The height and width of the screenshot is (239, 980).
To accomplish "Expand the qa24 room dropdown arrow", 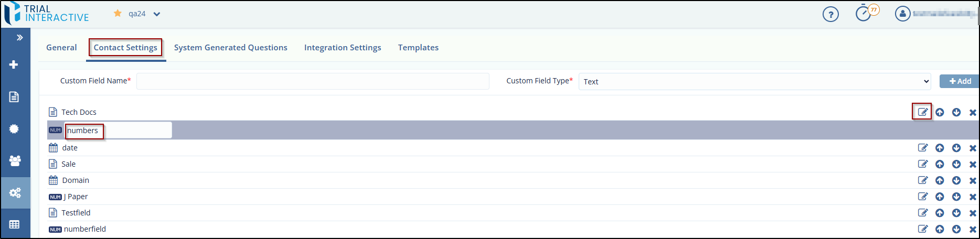I will (157, 14).
